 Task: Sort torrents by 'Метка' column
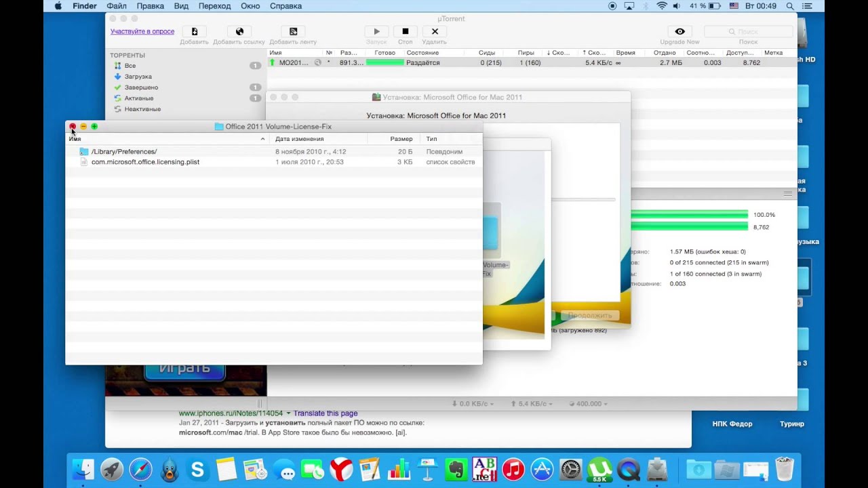tap(773, 53)
